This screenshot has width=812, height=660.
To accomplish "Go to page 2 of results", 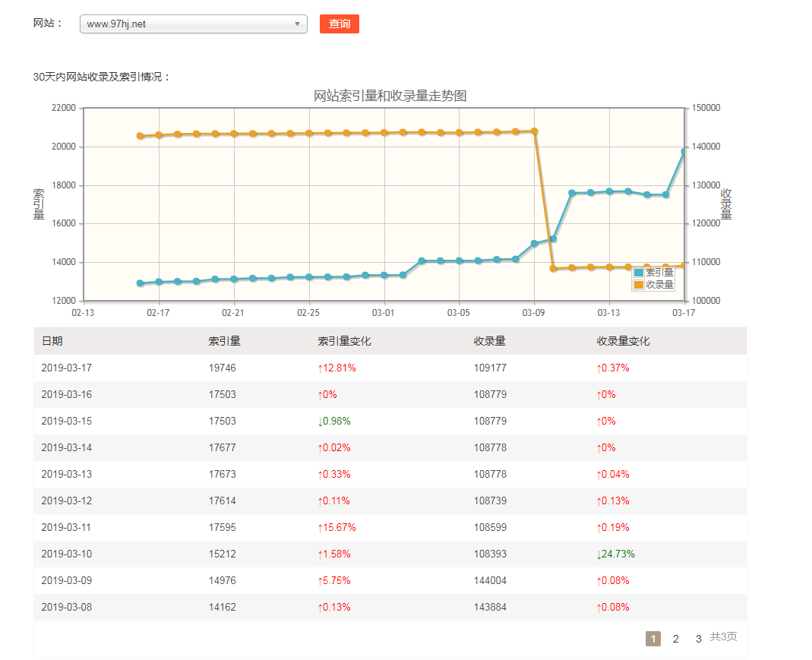I will point(675,639).
